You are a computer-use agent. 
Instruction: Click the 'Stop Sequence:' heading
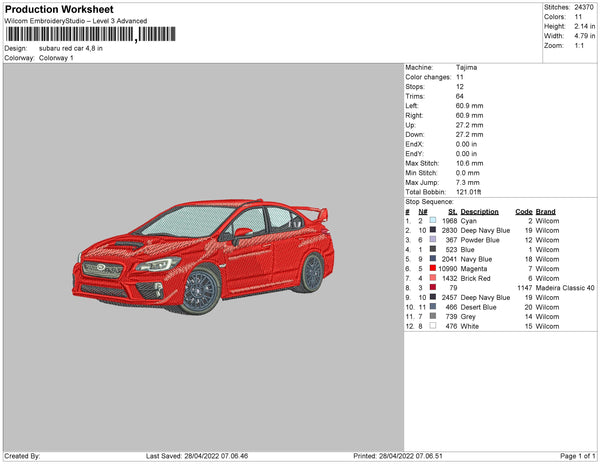[429, 202]
